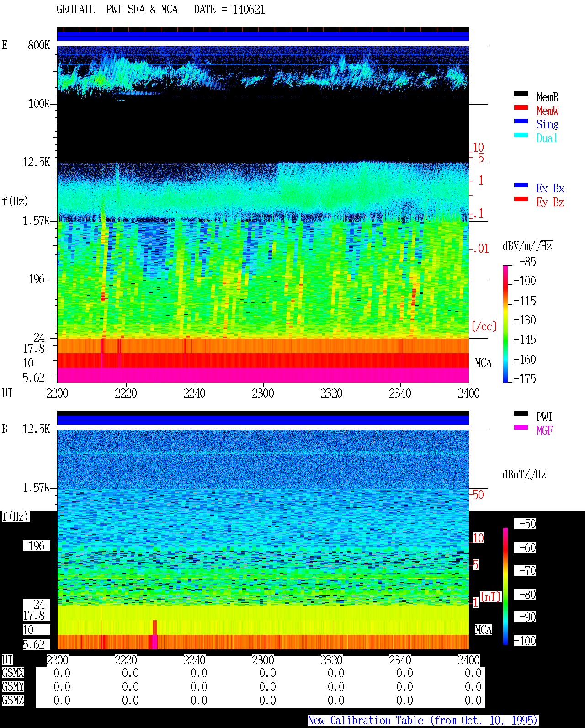Click the red Ey Bz legend swatch
Image resolution: width=585 pixels, height=728 pixels.
521,199
